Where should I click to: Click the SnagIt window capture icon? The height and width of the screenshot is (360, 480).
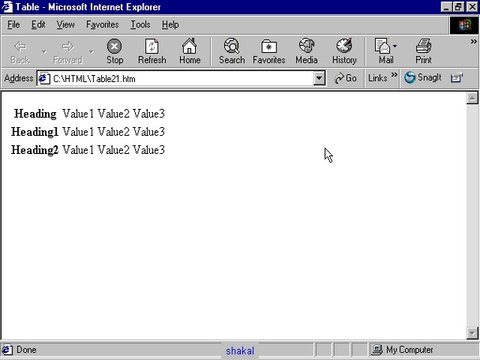(457, 78)
